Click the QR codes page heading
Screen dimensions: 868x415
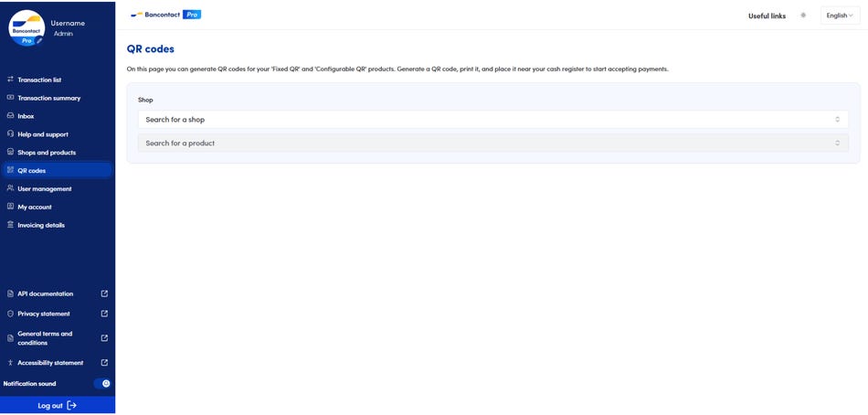(151, 49)
